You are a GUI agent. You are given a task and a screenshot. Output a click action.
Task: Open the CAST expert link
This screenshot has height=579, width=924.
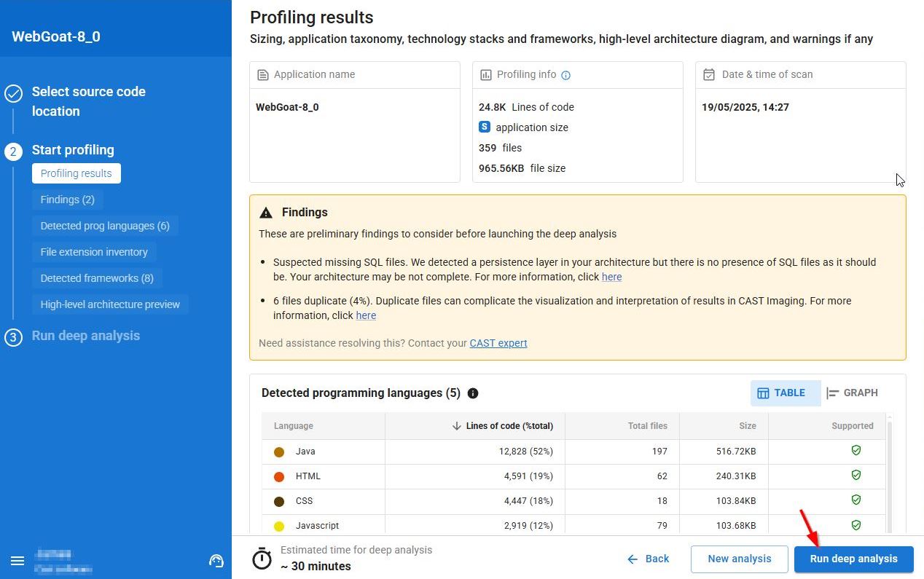[498, 343]
